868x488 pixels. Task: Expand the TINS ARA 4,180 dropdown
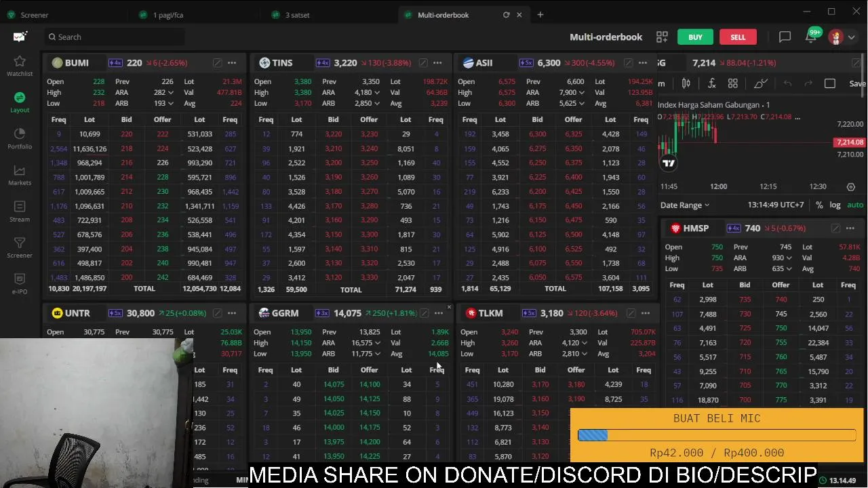(376, 93)
